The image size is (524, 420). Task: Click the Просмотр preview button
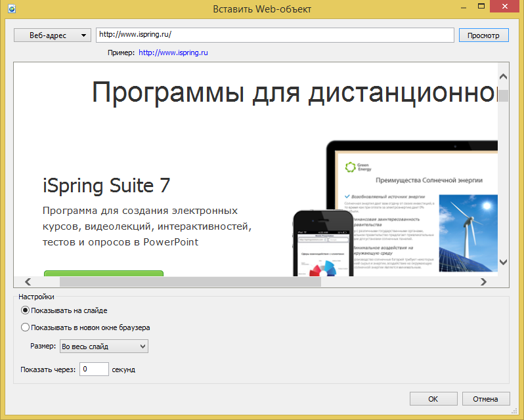click(483, 35)
